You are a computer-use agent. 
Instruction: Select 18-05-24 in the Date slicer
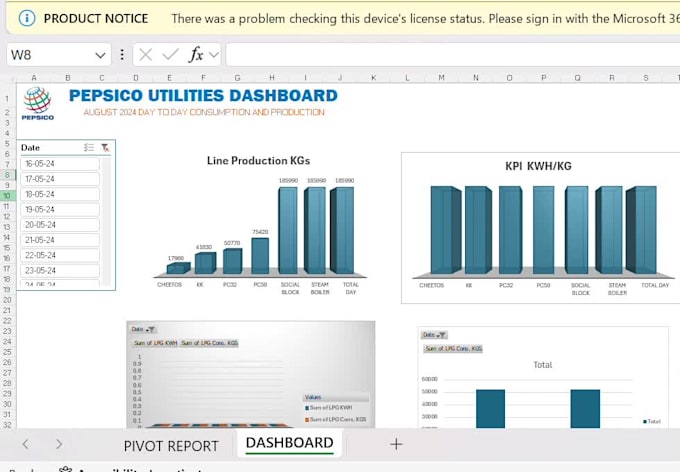[60, 194]
